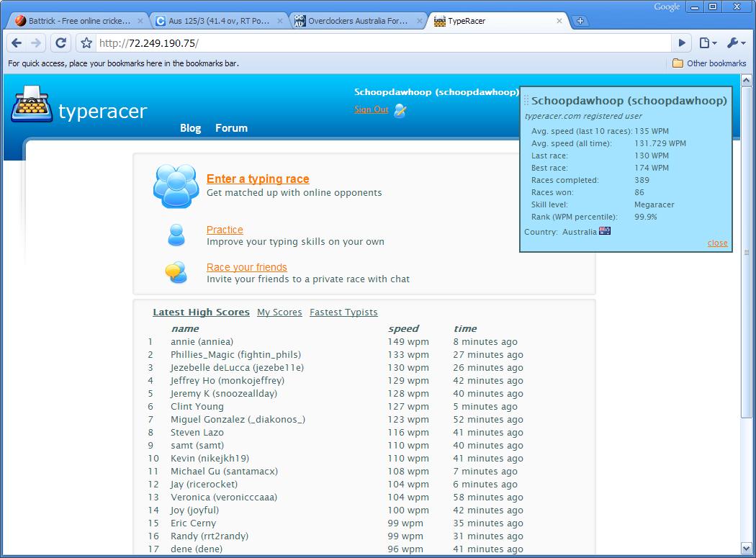Click the user profile icon beside Sign Out
Viewport: 756px width, 558px height.
point(400,110)
